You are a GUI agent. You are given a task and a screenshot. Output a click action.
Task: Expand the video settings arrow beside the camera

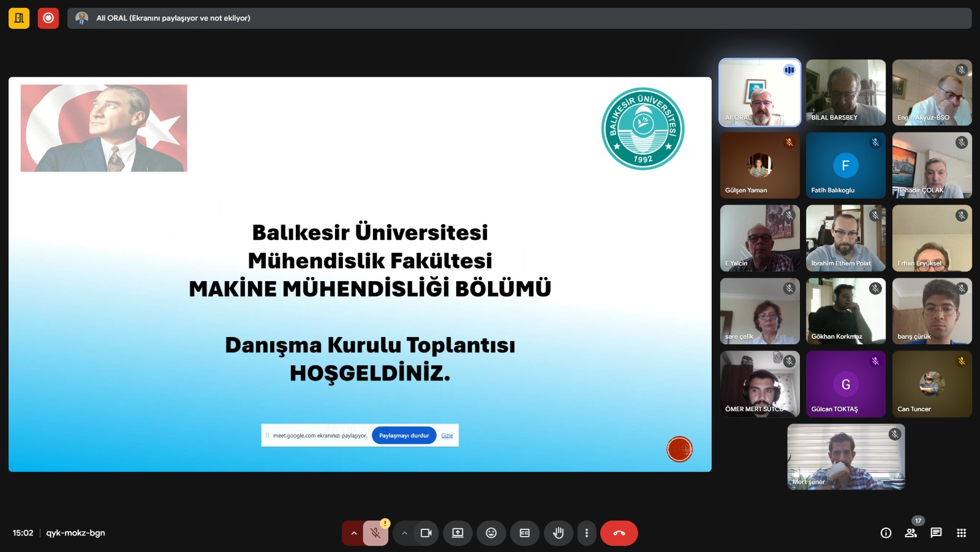click(404, 533)
